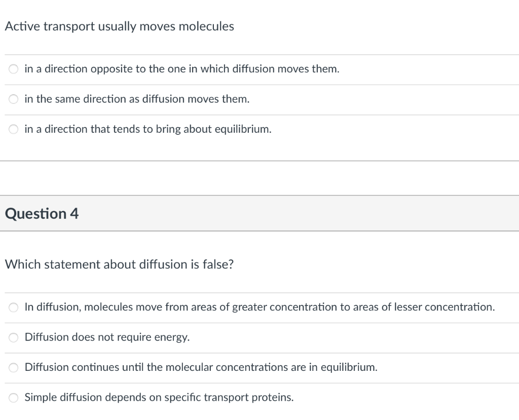Screen dimensions: 519x420
Task: Click the text 'Simple diffusion depends on specific'
Action: pyautogui.click(x=159, y=397)
